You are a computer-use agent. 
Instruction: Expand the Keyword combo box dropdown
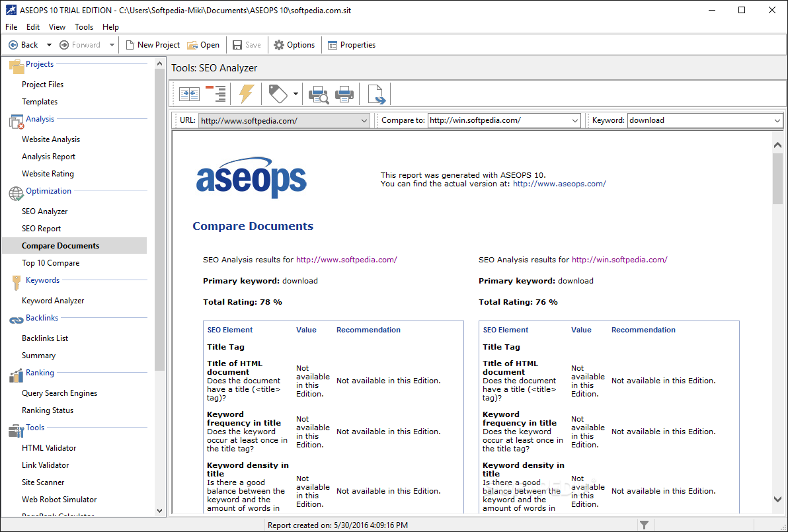(777, 120)
